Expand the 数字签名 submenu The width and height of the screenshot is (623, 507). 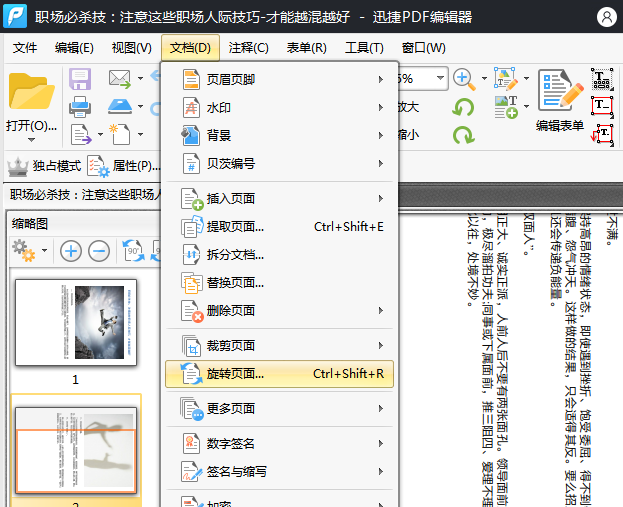coord(279,443)
